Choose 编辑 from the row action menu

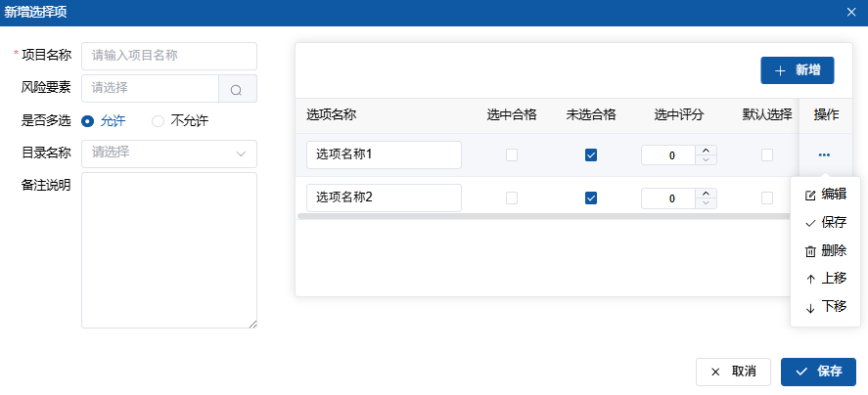(825, 195)
